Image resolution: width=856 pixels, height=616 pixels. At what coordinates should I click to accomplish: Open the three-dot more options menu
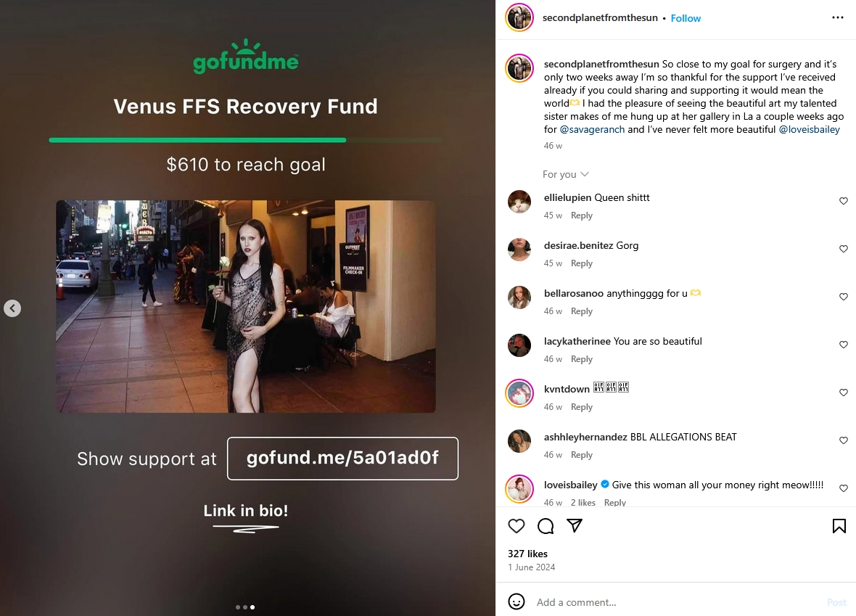[x=837, y=17]
